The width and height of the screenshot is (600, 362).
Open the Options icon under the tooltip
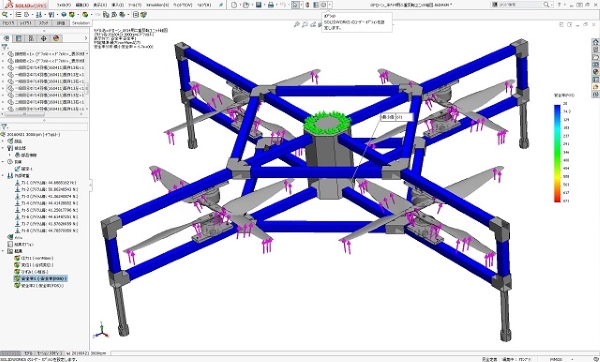[323, 5]
